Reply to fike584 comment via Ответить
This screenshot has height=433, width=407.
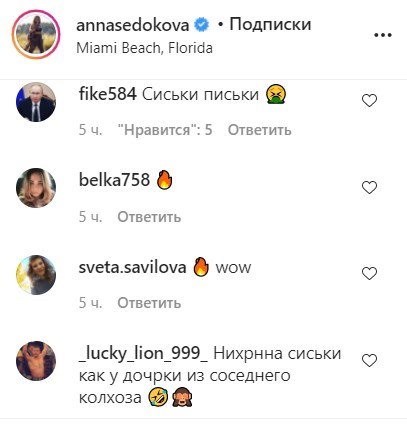(x=260, y=130)
